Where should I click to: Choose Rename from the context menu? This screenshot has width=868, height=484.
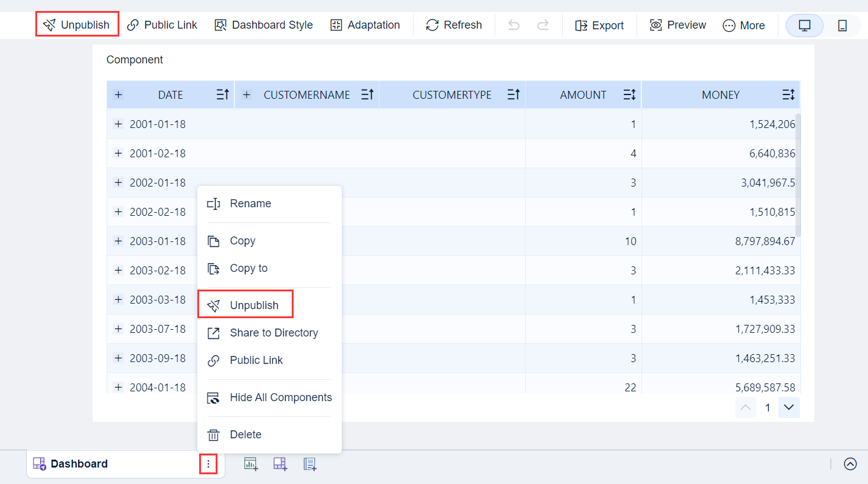coord(250,203)
